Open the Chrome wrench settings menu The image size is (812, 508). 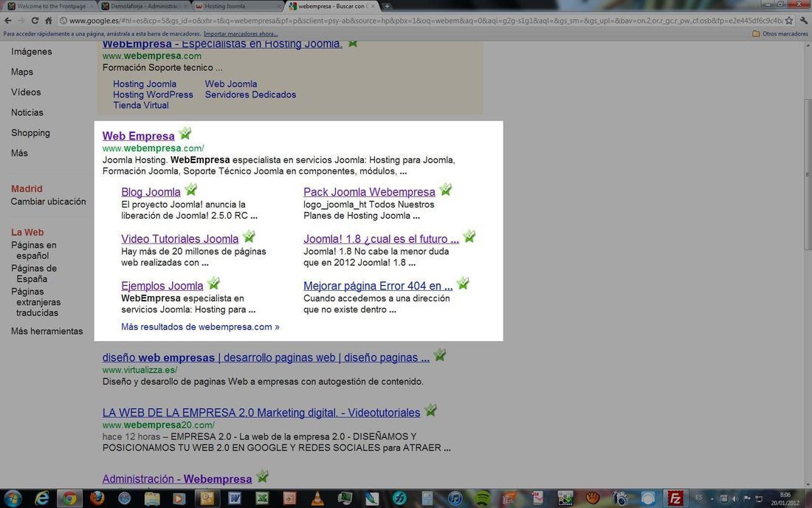[x=803, y=21]
